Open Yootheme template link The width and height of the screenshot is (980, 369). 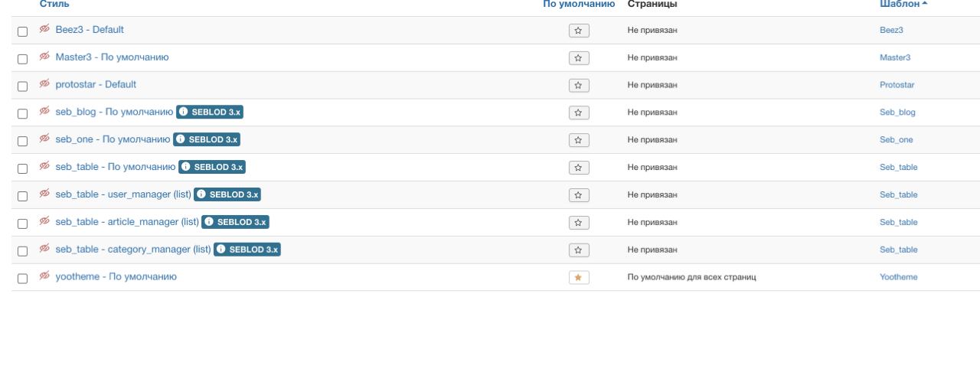898,278
